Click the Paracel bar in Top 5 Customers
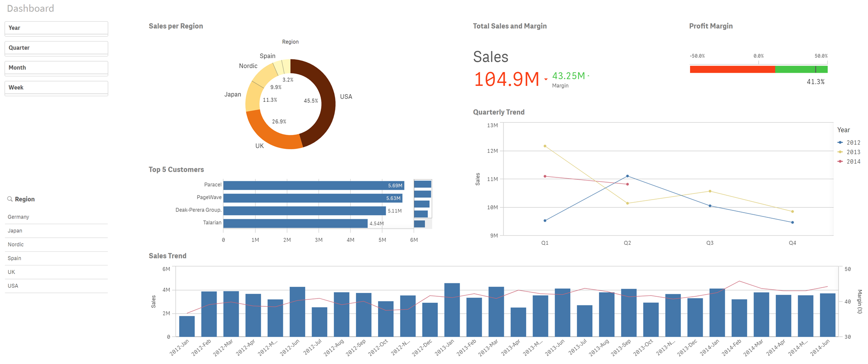The height and width of the screenshot is (364, 868). tap(313, 186)
